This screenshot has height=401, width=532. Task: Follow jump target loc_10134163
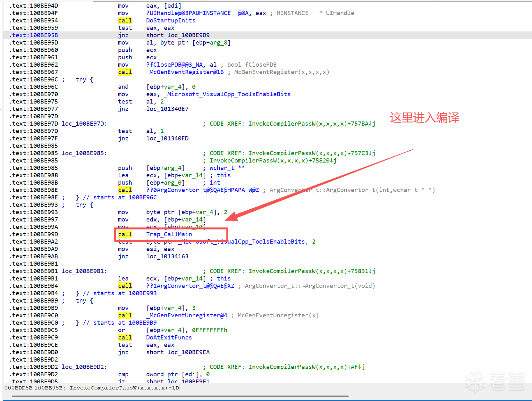pyautogui.click(x=167, y=256)
